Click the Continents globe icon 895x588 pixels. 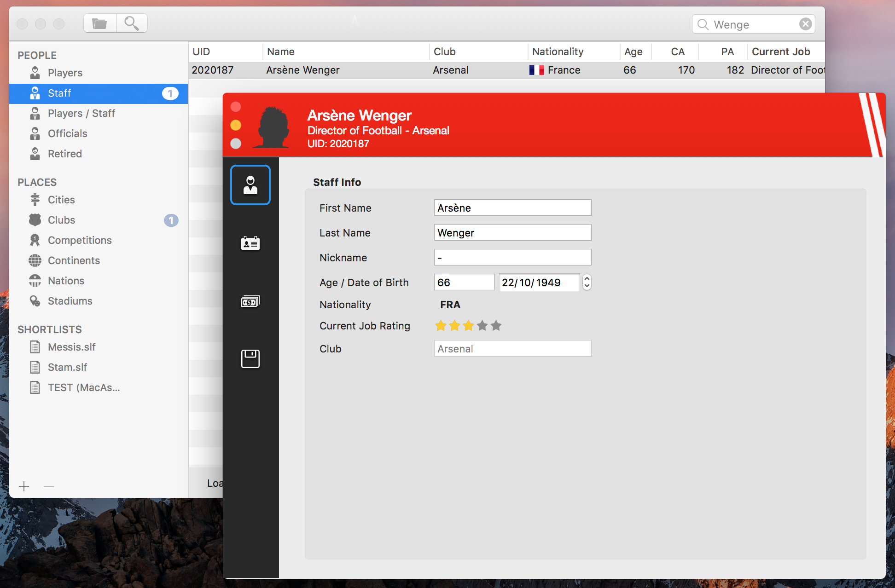[35, 260]
